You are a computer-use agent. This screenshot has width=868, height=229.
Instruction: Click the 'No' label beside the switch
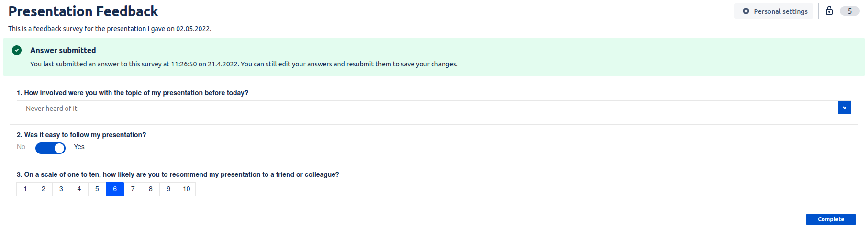(21, 147)
